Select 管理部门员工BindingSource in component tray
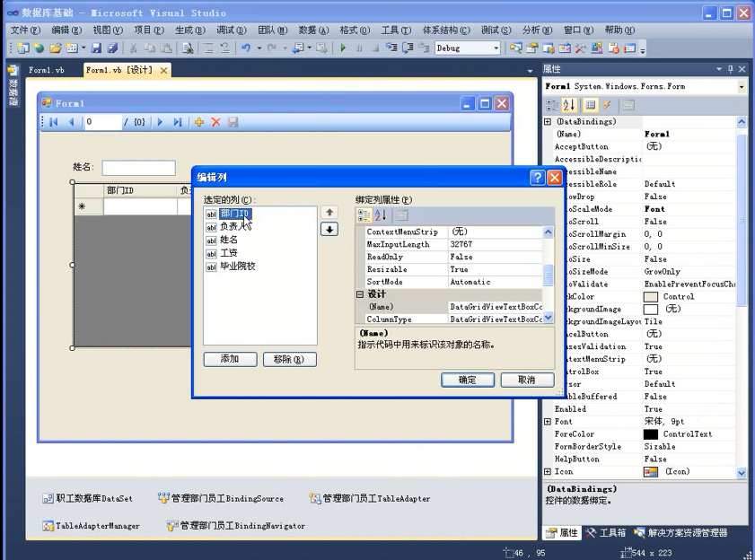 (221, 499)
